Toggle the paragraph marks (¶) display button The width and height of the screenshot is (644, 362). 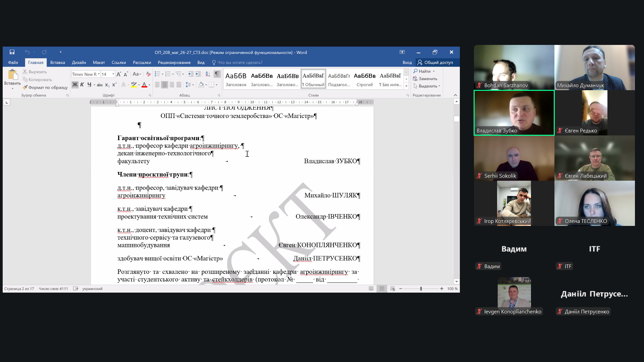pos(217,74)
